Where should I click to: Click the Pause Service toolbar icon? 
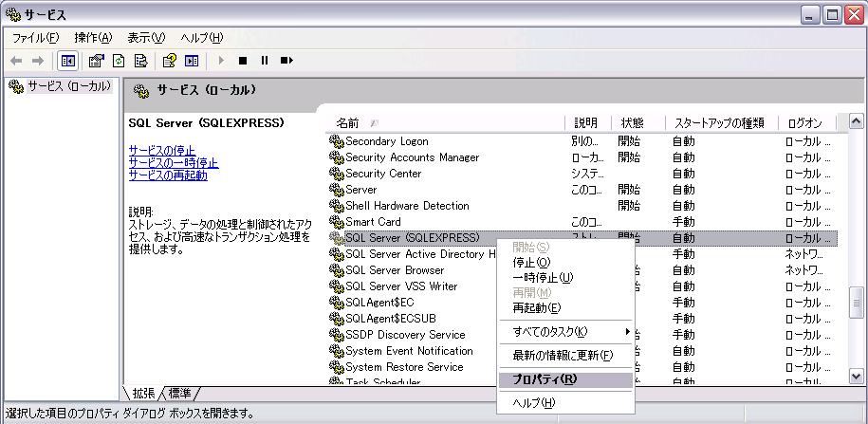click(265, 61)
